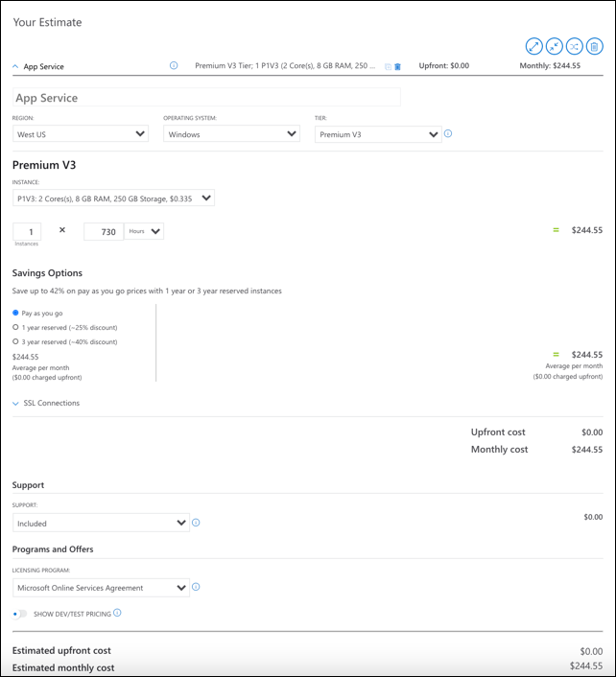Click the clone icon in App Service row
The height and width of the screenshot is (677, 616).
pyautogui.click(x=388, y=66)
